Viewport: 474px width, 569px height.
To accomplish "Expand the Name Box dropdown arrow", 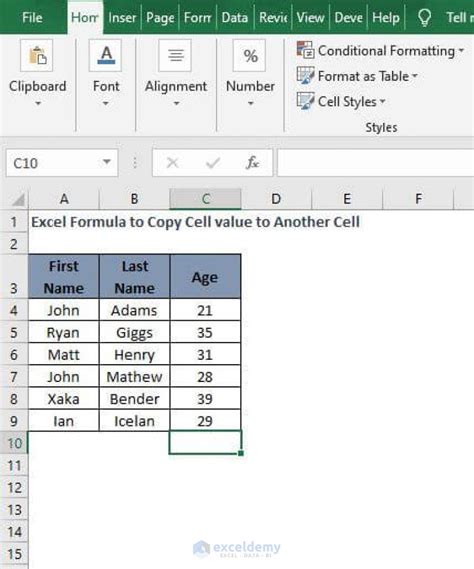I will (107, 162).
